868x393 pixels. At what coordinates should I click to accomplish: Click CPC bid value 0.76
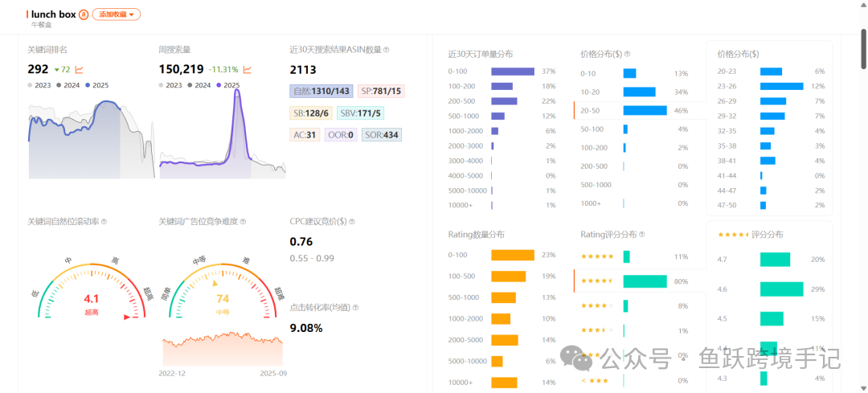[301, 242]
